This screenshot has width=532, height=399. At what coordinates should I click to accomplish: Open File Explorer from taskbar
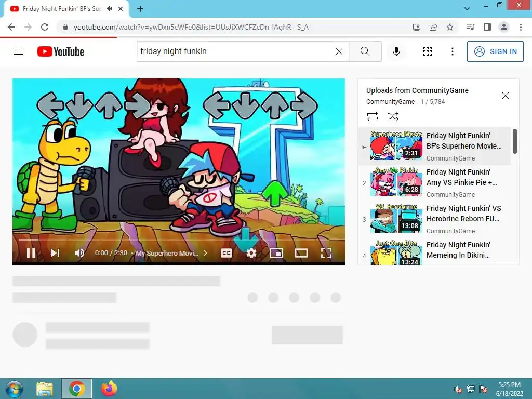tap(45, 389)
